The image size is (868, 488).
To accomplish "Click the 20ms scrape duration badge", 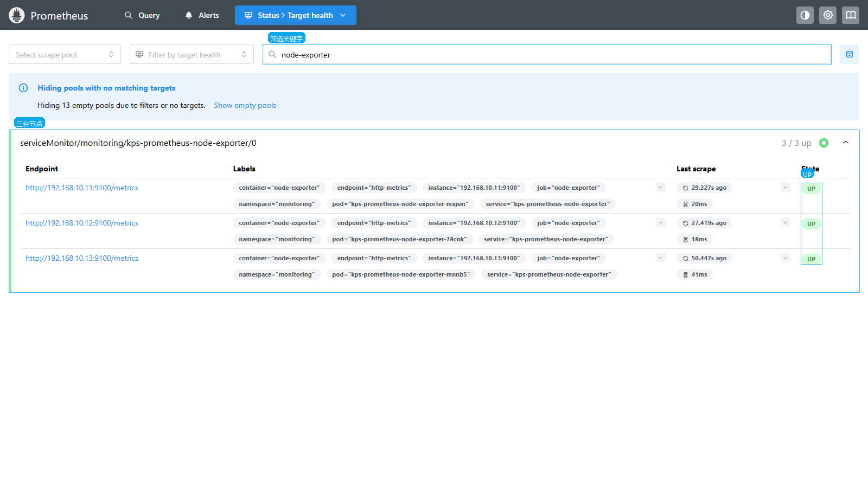I will pos(694,204).
